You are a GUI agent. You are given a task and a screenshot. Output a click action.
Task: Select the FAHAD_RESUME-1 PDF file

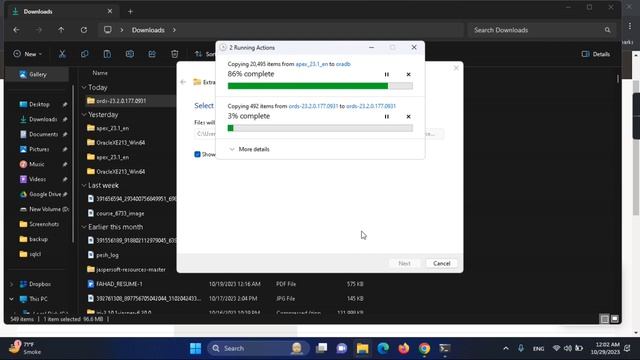tap(119, 284)
